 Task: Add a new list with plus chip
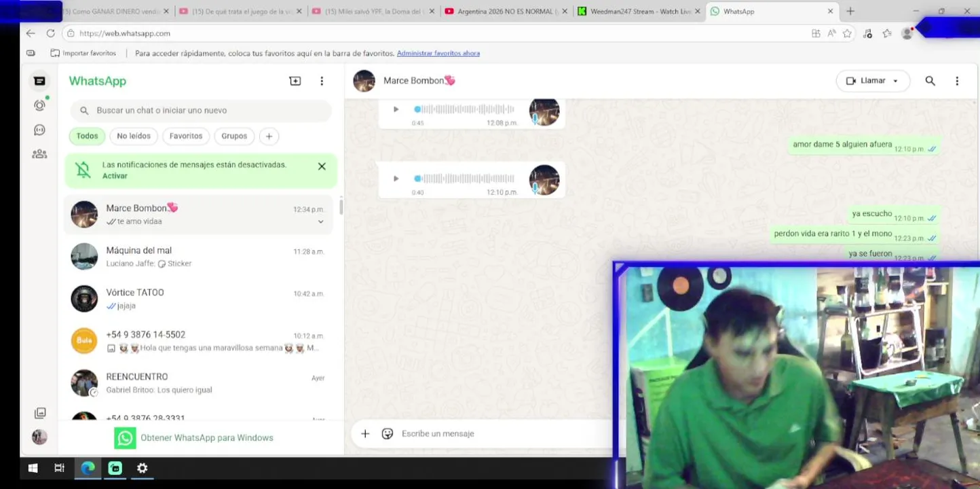[269, 137]
